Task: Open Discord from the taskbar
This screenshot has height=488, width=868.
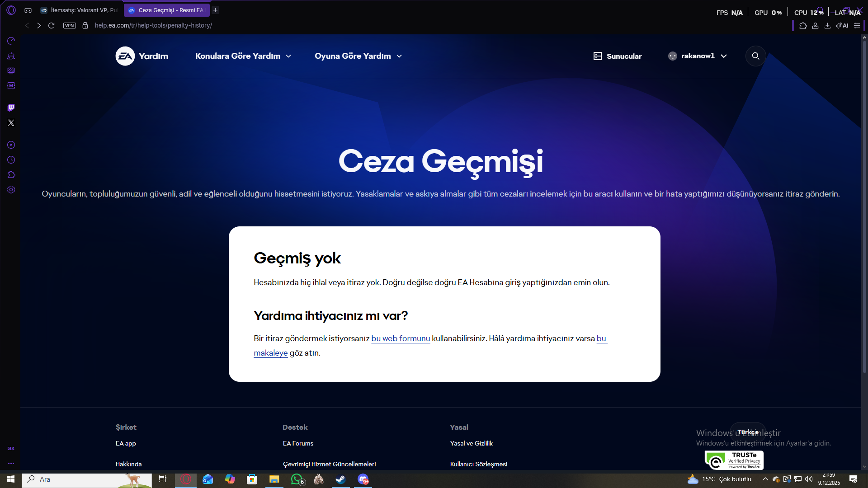Action: tap(363, 479)
